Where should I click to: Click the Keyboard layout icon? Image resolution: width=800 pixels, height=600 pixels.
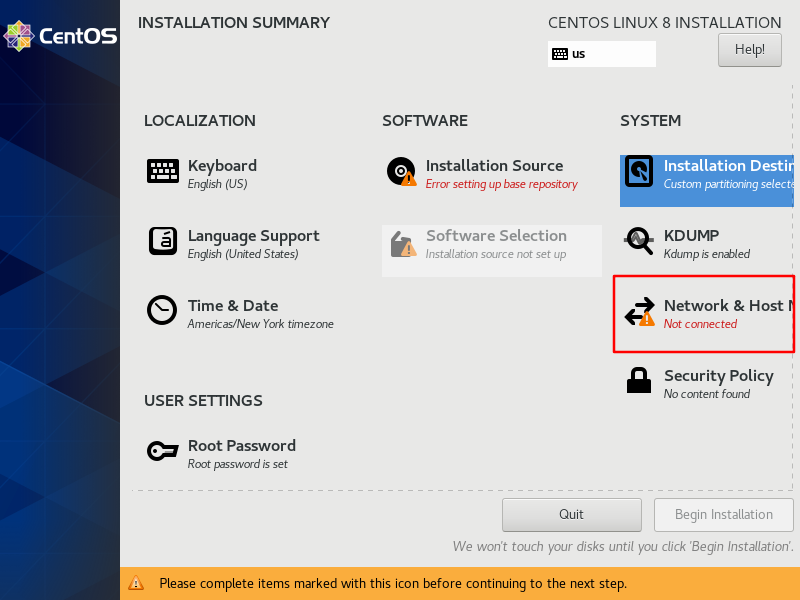163,171
